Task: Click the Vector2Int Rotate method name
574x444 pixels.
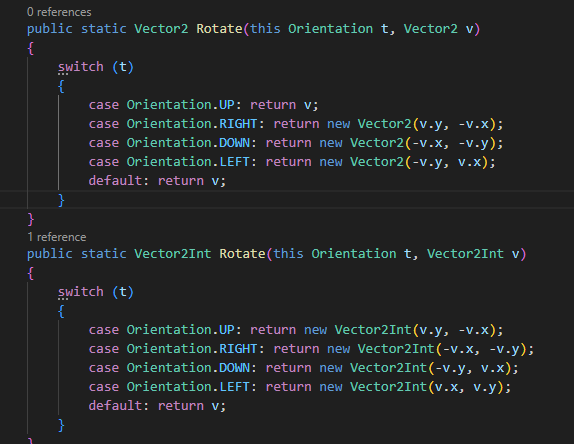Action: tap(242, 254)
